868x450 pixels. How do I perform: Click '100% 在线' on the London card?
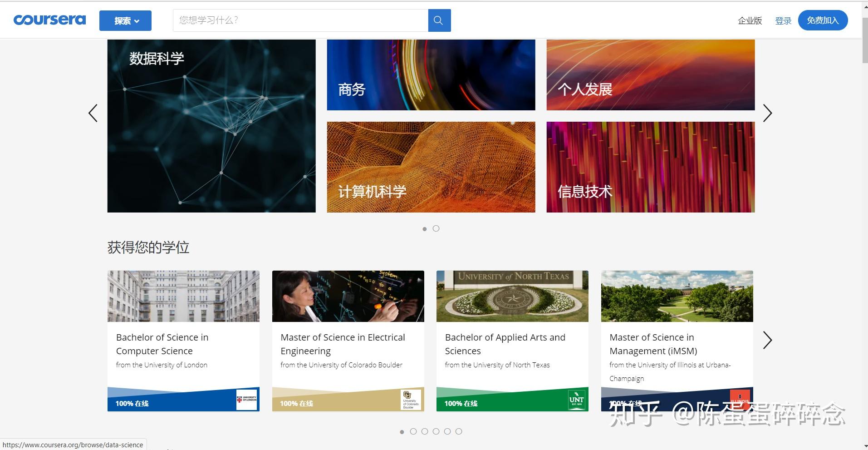[132, 403]
